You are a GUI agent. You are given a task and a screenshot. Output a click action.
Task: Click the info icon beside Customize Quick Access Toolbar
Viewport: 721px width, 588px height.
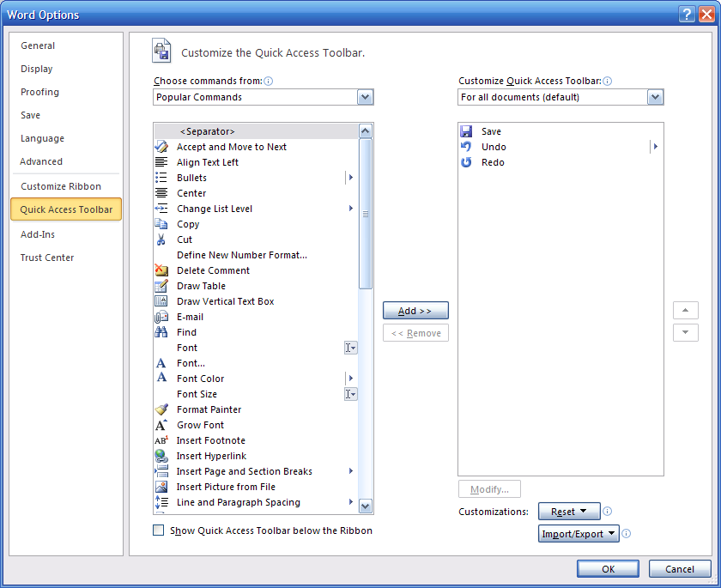click(x=608, y=81)
